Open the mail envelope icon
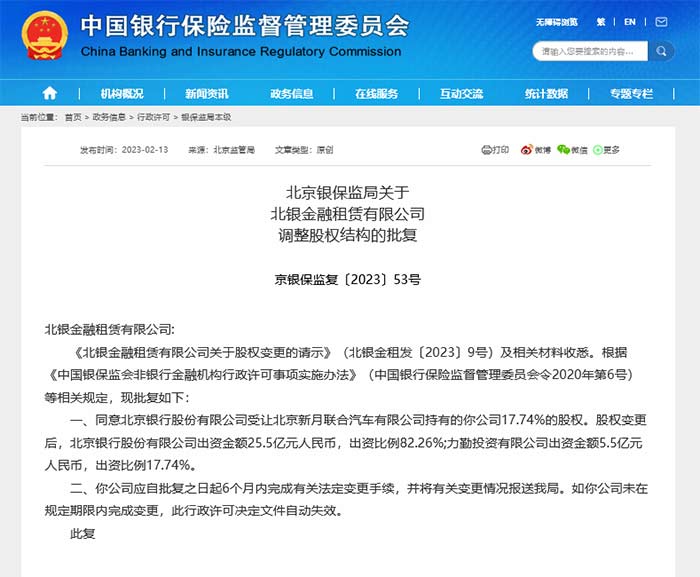 click(x=661, y=22)
